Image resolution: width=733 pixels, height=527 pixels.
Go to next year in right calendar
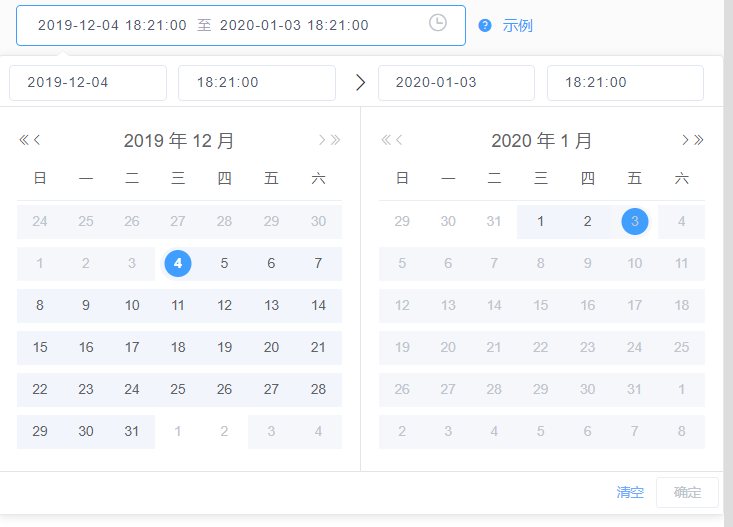pos(699,140)
